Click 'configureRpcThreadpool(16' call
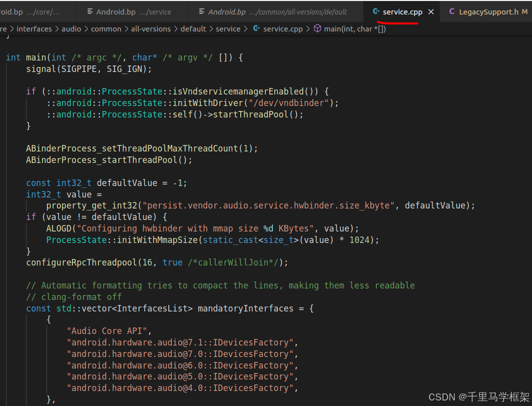This screenshot has width=532, height=406. (89, 262)
